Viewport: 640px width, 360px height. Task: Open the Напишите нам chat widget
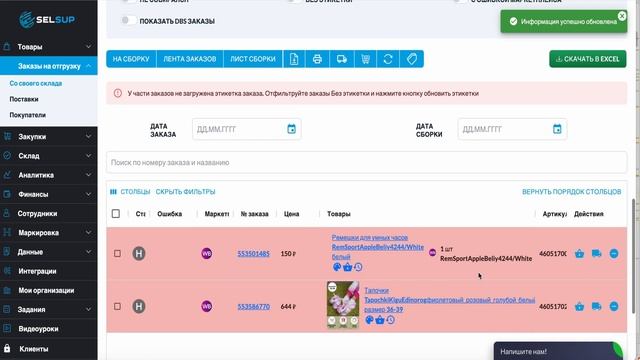558,351
